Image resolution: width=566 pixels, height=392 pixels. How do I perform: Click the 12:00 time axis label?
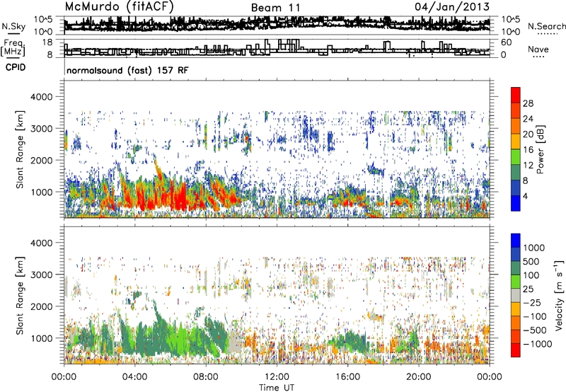click(x=277, y=377)
